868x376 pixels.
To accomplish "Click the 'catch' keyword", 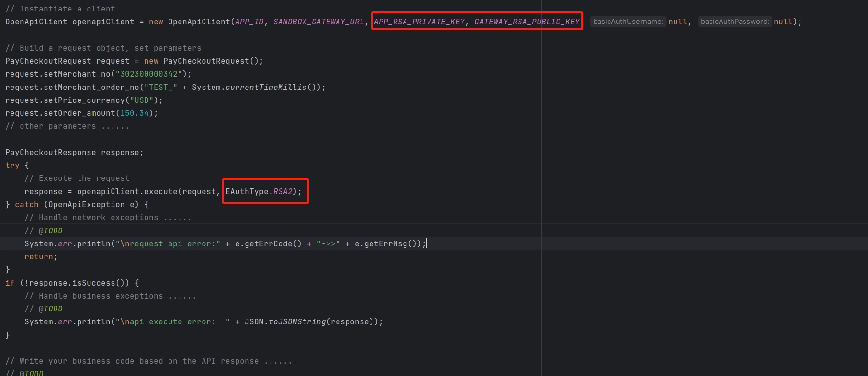I will pyautogui.click(x=27, y=204).
